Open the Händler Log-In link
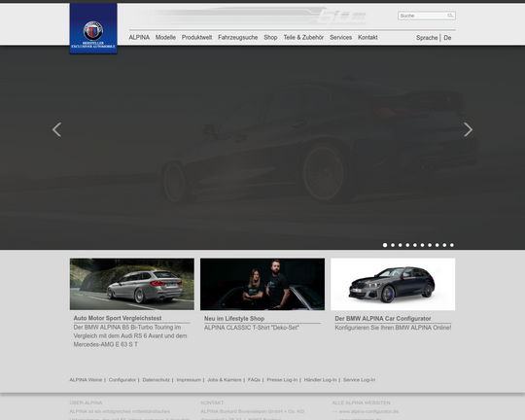Image resolution: width=525 pixels, height=420 pixels. (x=321, y=380)
